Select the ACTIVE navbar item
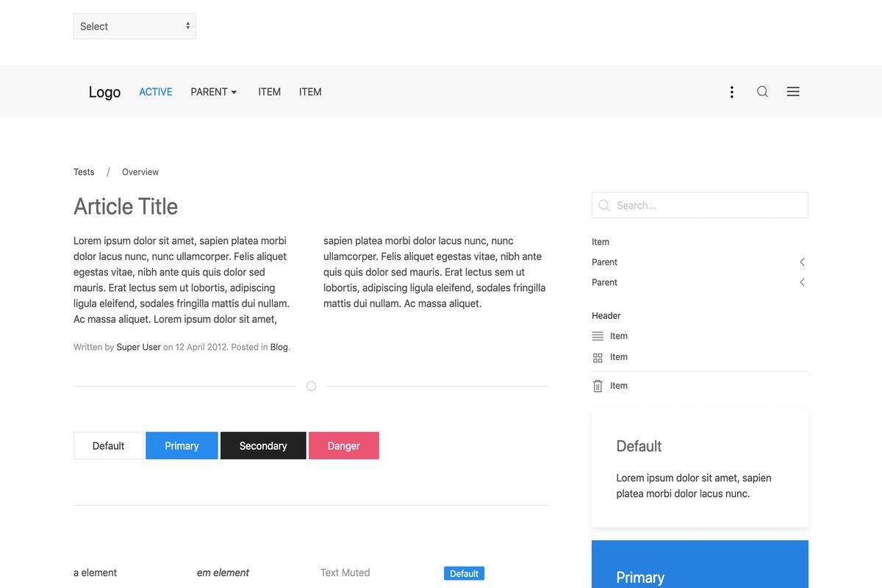 [x=156, y=92]
